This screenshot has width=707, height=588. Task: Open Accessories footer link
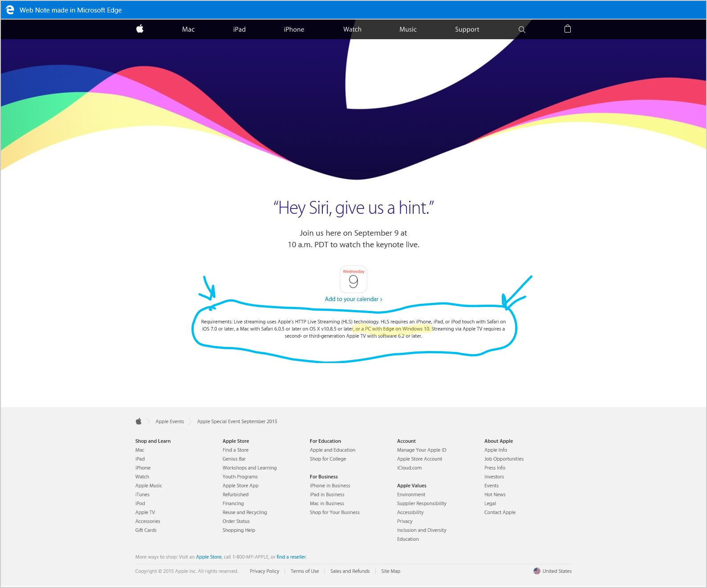tap(148, 521)
